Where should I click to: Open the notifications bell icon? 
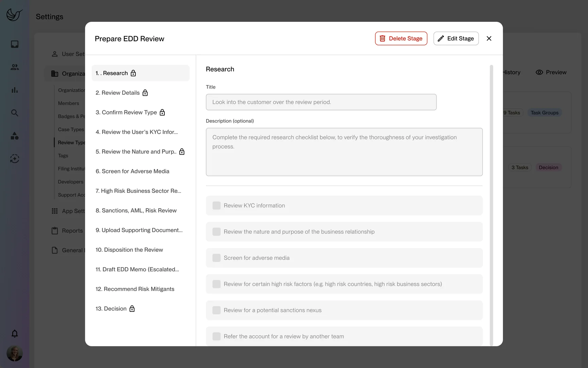click(x=15, y=334)
